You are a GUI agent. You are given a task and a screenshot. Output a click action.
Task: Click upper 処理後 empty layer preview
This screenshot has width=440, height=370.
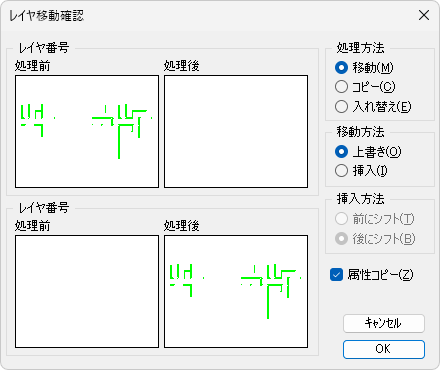pyautogui.click(x=236, y=131)
